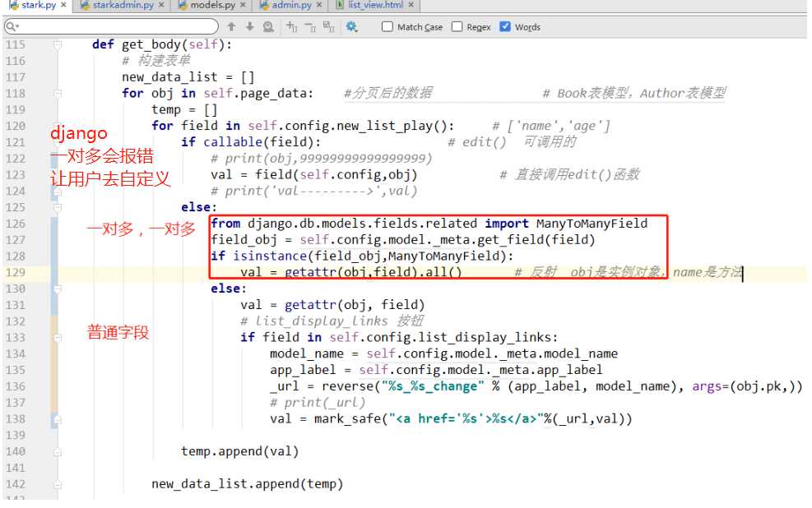
Task: Switch to the models.py tab
Action: (211, 5)
